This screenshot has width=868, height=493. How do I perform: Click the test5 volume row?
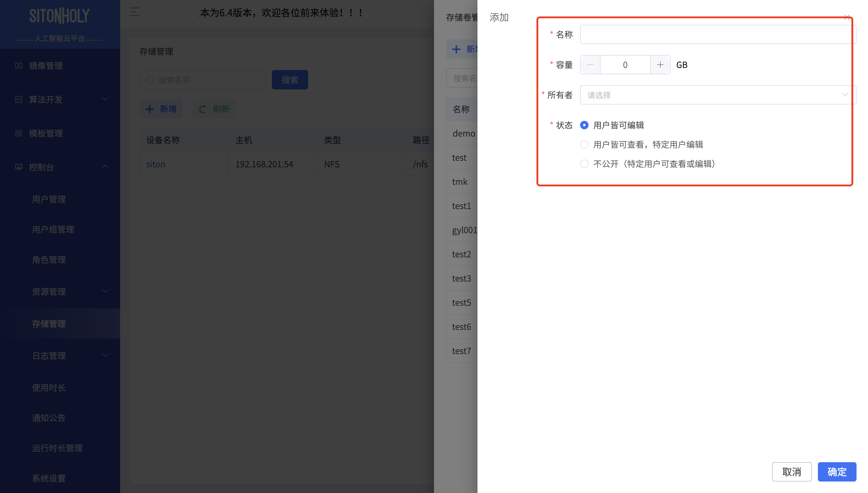click(462, 303)
